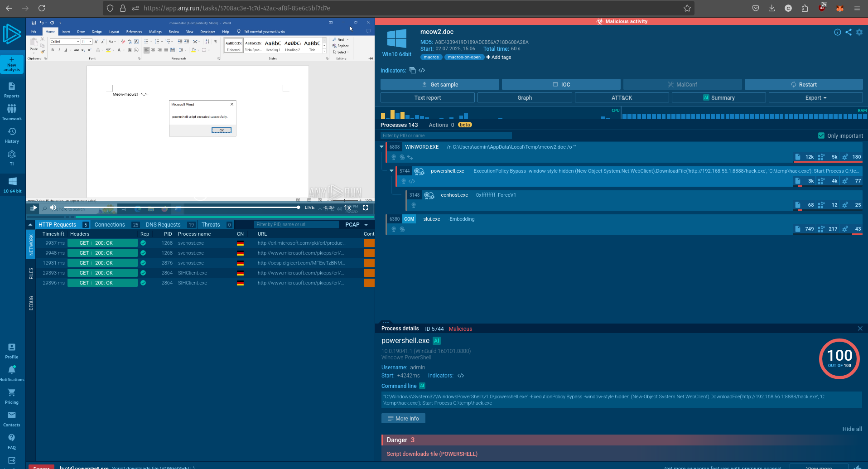
Task: Click network filter by PID, name or url
Action: [x=296, y=224]
